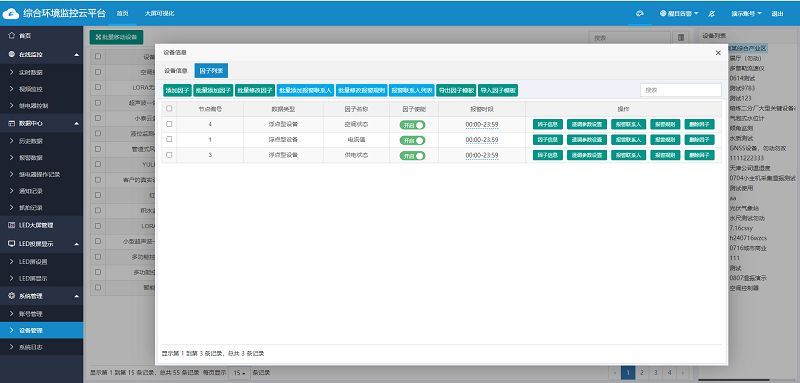Collapse the LED投屏显示 sidebar section arrow
800x383 pixels.
pyautogui.click(x=76, y=244)
